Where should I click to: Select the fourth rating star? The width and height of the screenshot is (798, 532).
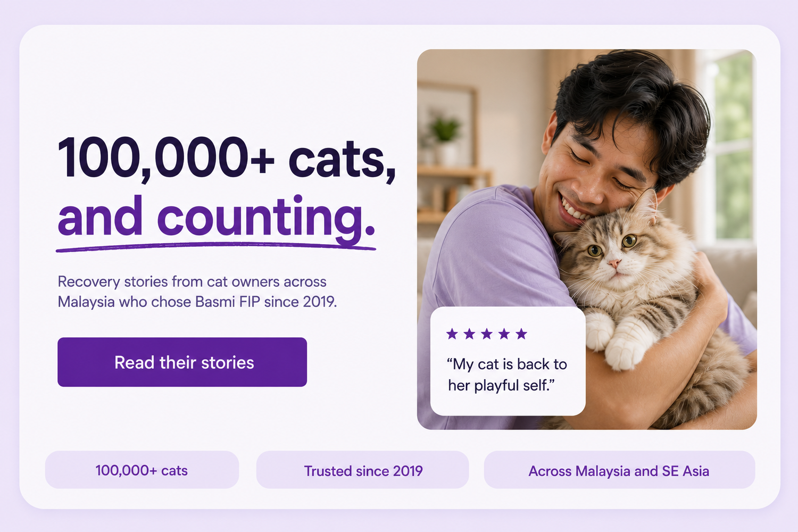click(504, 334)
